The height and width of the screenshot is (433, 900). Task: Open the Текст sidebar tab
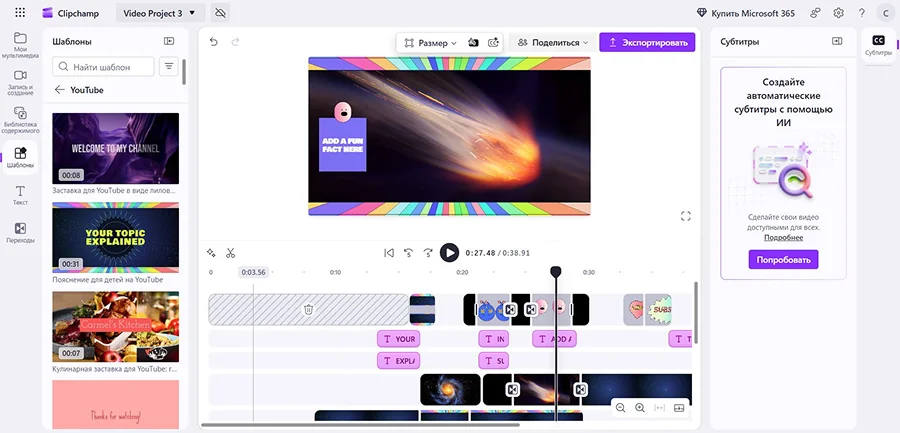pyautogui.click(x=20, y=195)
